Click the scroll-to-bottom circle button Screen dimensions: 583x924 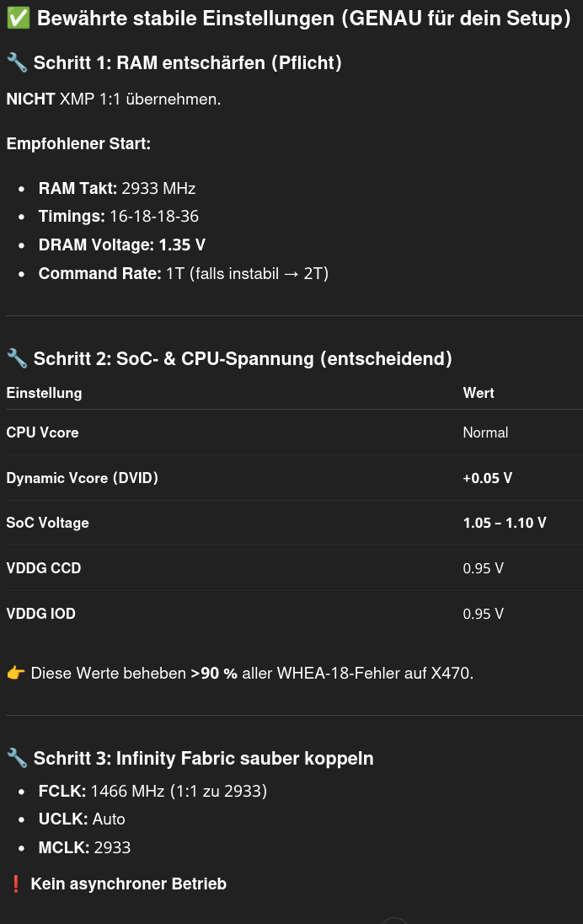tap(394, 921)
